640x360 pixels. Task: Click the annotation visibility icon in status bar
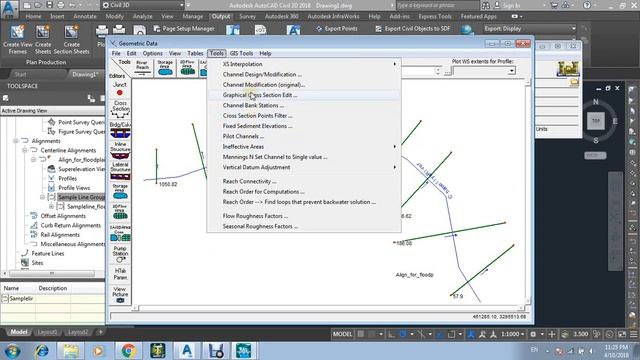coord(471,334)
